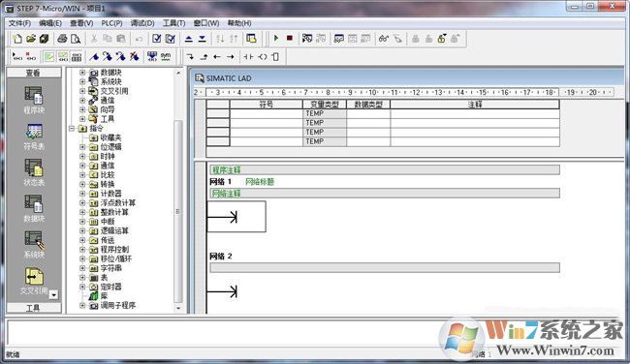The height and width of the screenshot is (364, 630).
Task: Click the 网络 1 comment field
Action: click(385, 194)
